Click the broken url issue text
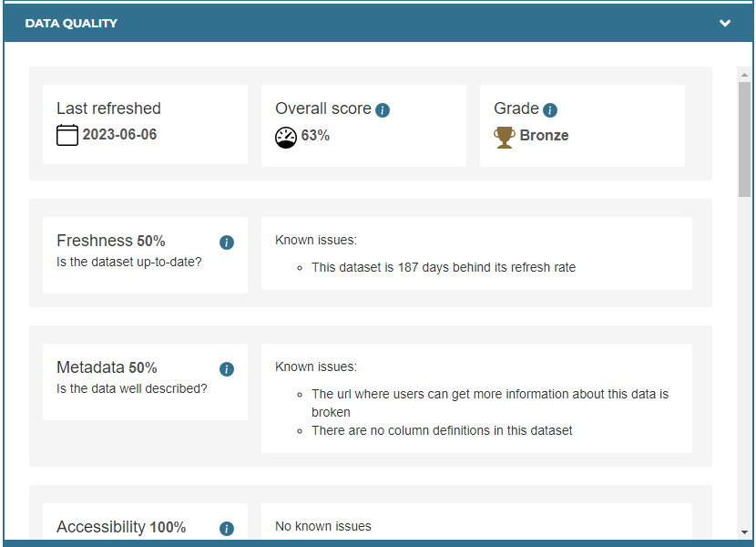756x547 pixels. [x=490, y=403]
